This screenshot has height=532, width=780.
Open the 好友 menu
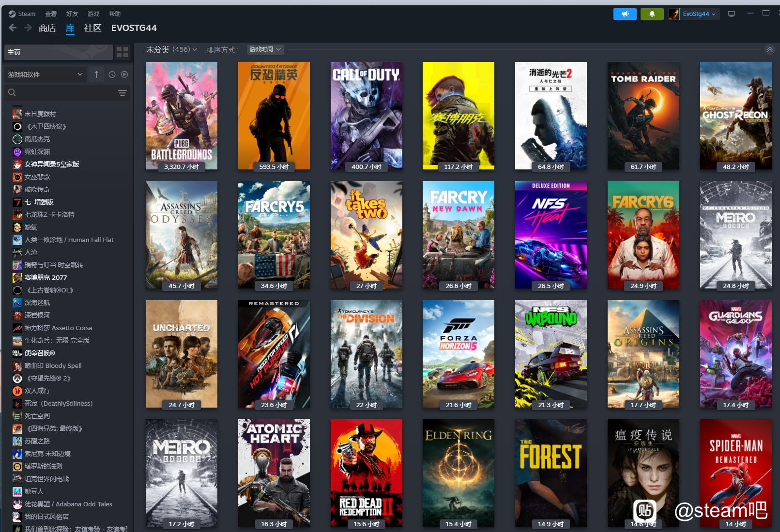[x=72, y=14]
